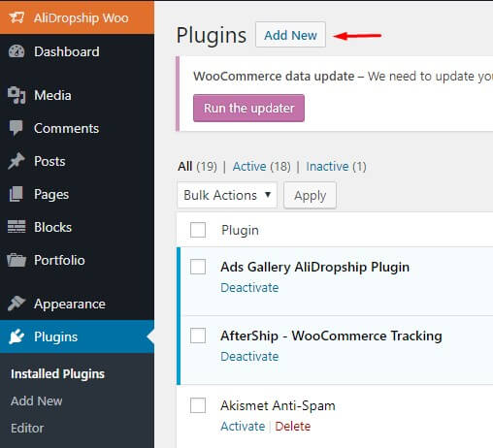
Task: Click the Comments speech bubble icon
Action: [x=16, y=128]
